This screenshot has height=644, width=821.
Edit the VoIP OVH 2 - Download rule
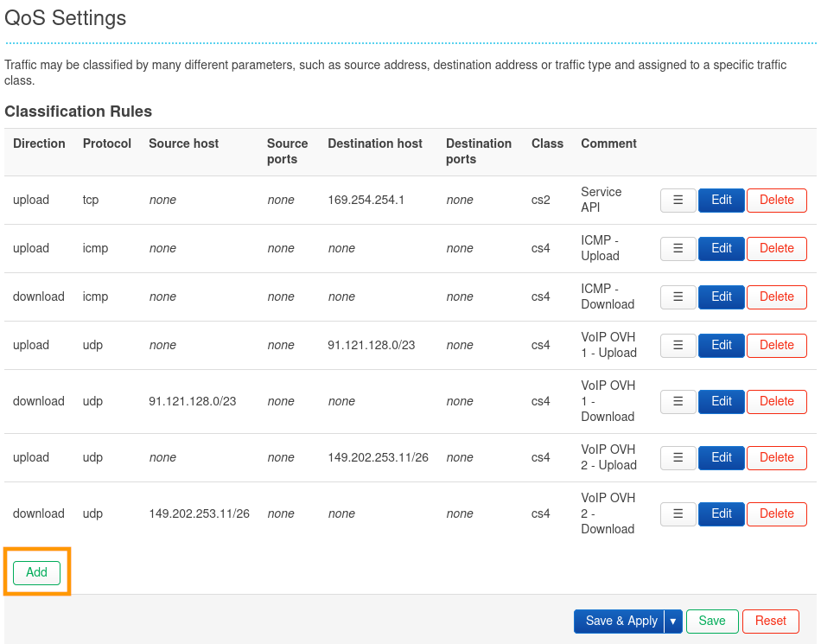pyautogui.click(x=722, y=513)
